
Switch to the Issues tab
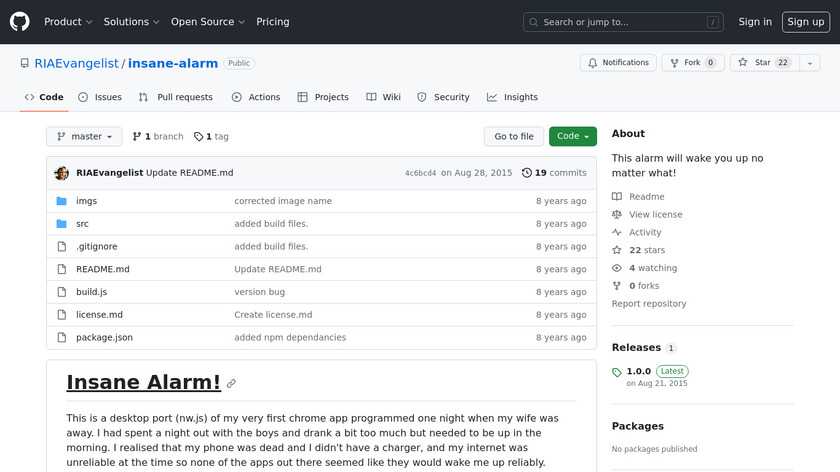point(100,97)
